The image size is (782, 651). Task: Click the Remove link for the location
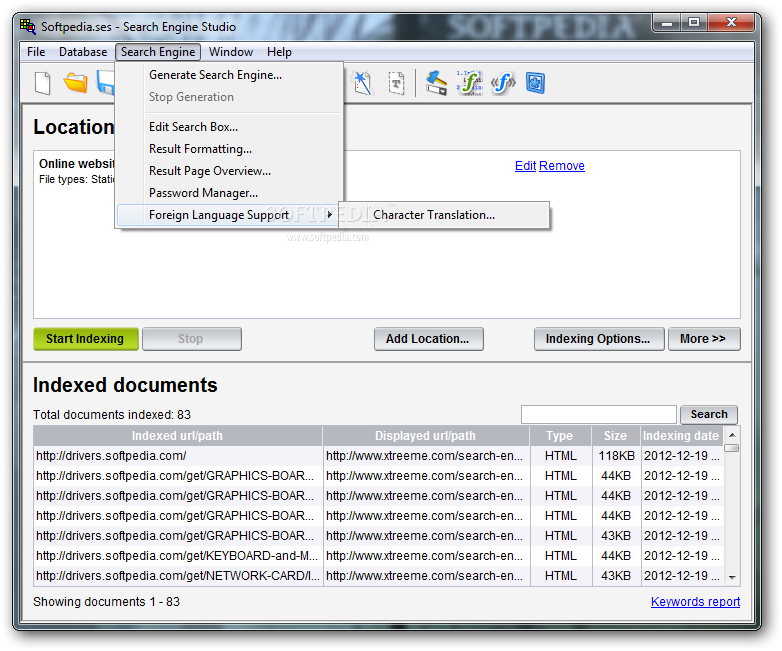562,166
